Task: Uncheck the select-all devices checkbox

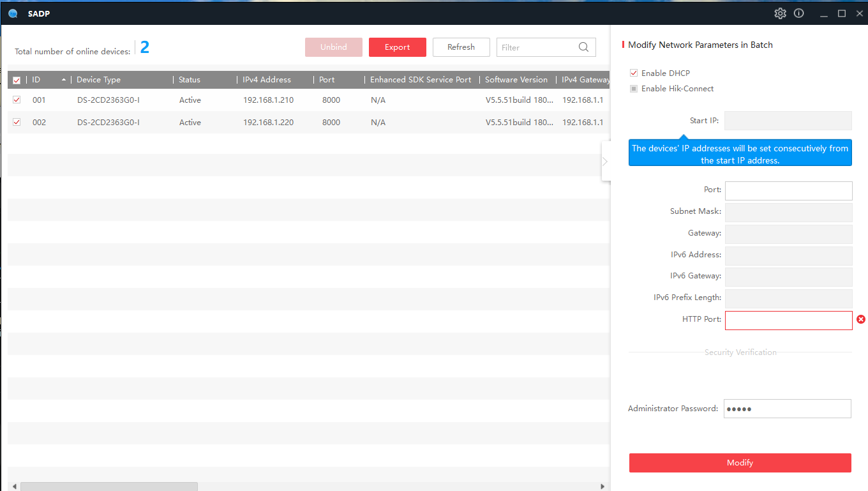Action: click(17, 80)
